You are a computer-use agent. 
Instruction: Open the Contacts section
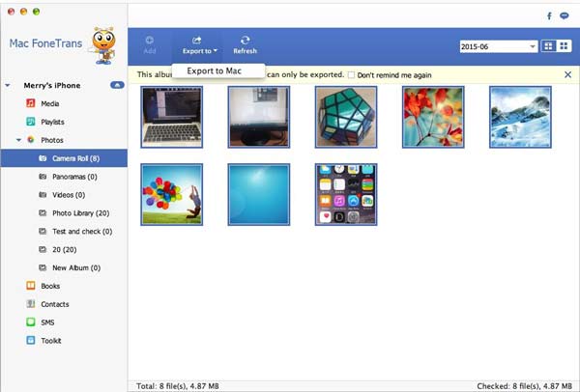pyautogui.click(x=53, y=304)
